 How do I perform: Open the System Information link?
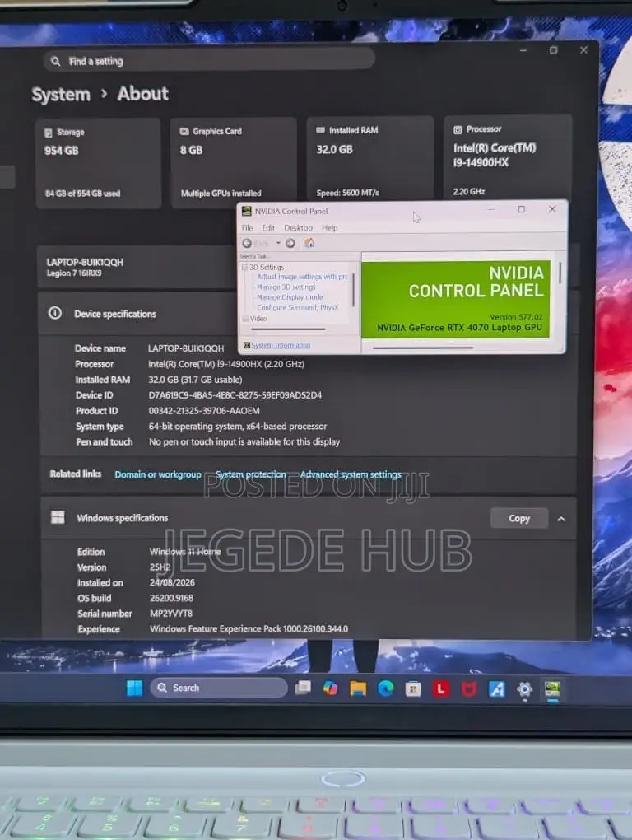[x=281, y=346]
